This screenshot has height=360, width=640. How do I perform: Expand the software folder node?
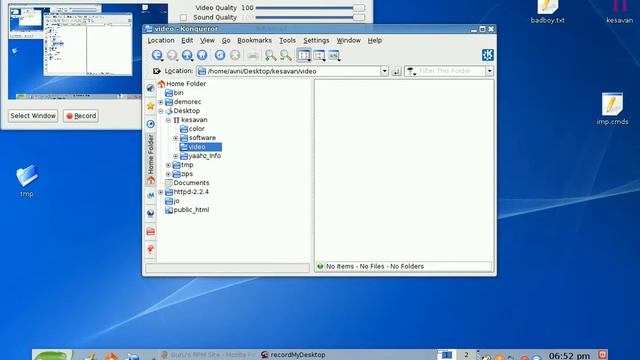pos(176,138)
